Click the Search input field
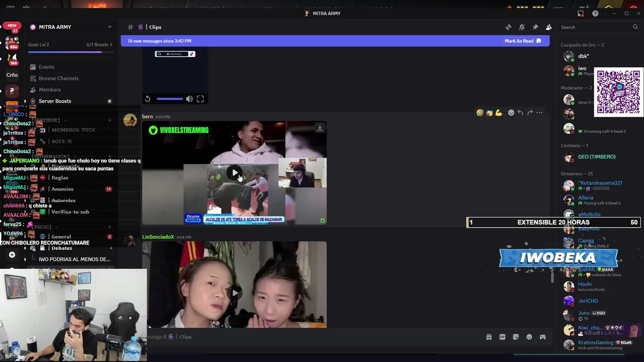This screenshot has height=362, width=644. click(599, 27)
